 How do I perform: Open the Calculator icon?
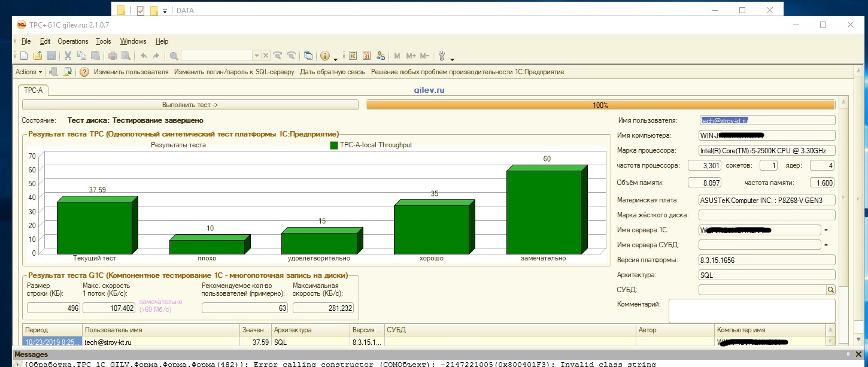click(353, 56)
